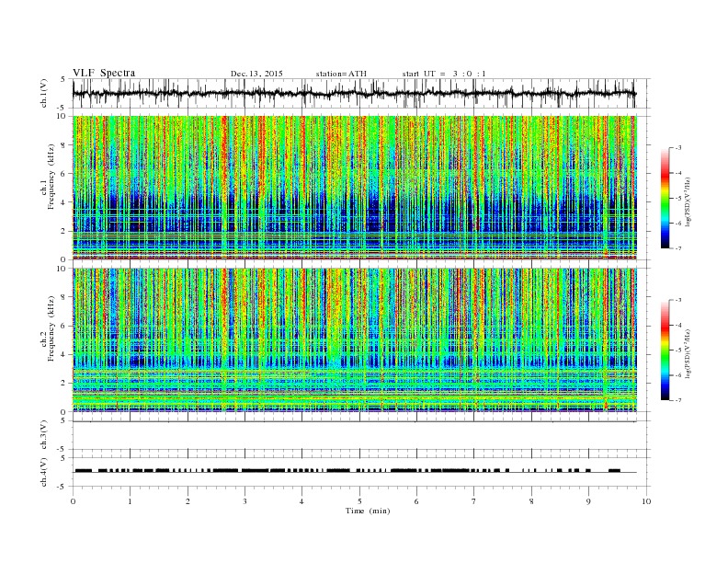Screen dimensions: 728x563
Task: Click the ch.2 log(PSD) colorbar label
Action: [x=689, y=354]
